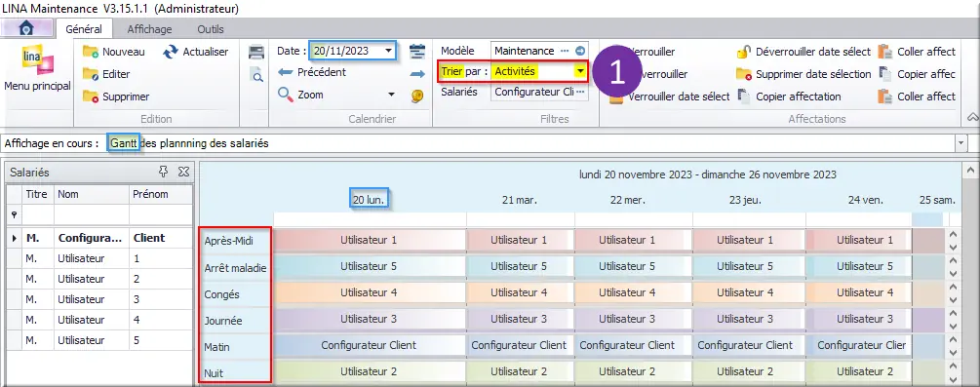This screenshot has width=980, height=387.
Task: Close the Salariés panel
Action: [x=183, y=172]
